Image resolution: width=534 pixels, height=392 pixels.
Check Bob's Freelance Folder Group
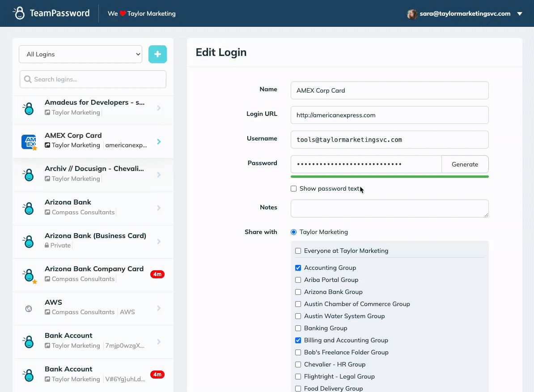pyautogui.click(x=298, y=353)
